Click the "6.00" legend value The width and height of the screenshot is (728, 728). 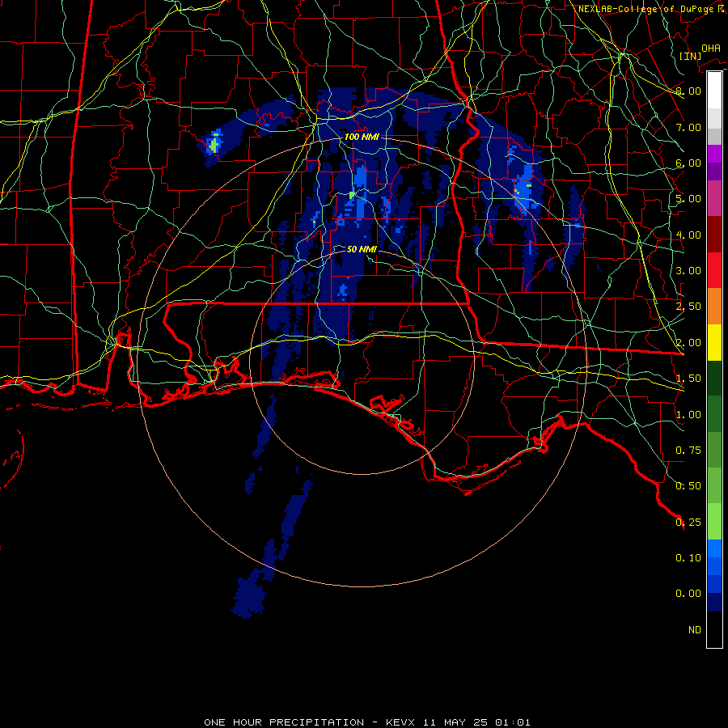[x=688, y=163]
